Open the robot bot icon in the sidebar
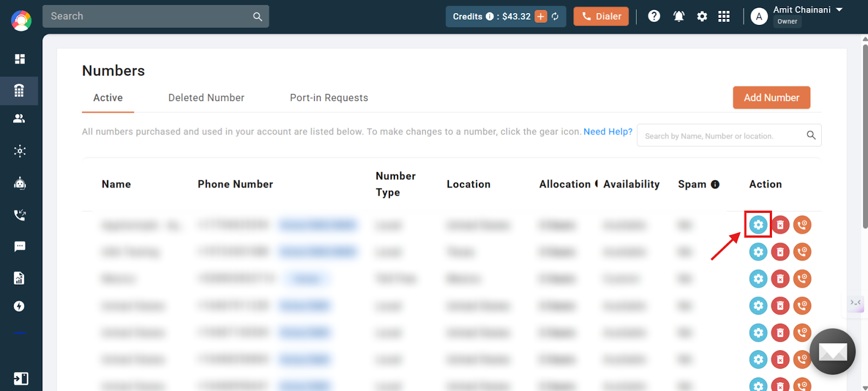Viewport: 868px width, 391px height. pos(20,183)
